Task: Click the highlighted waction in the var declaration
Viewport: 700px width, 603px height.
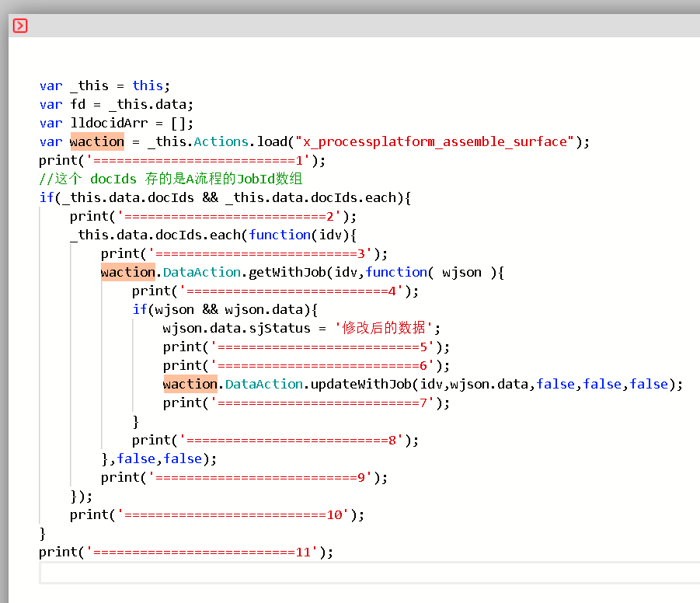Action: click(x=96, y=141)
